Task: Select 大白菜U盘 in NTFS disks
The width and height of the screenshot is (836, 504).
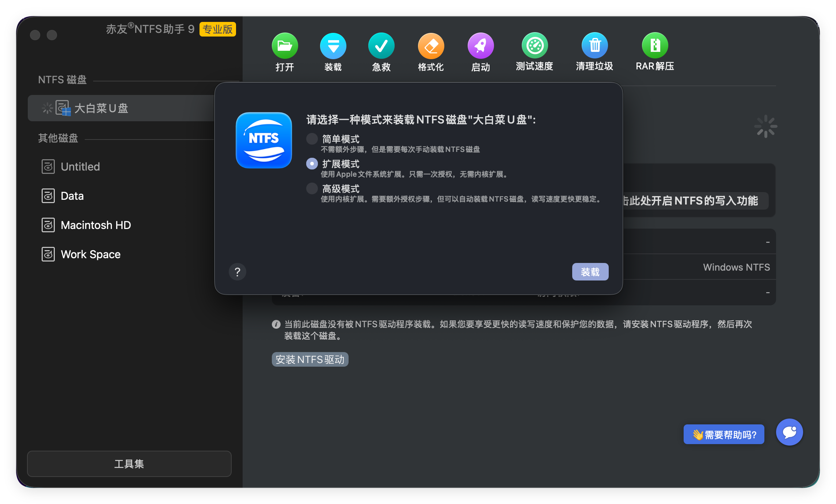Action: click(121, 108)
